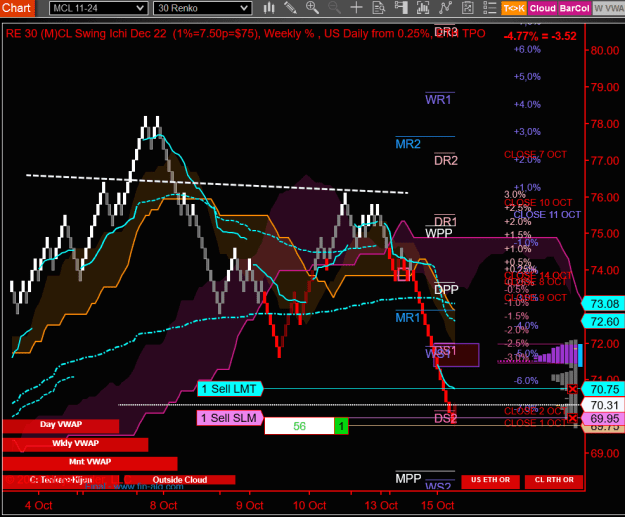Click the 73.08 cyan price marker

pos(602,304)
